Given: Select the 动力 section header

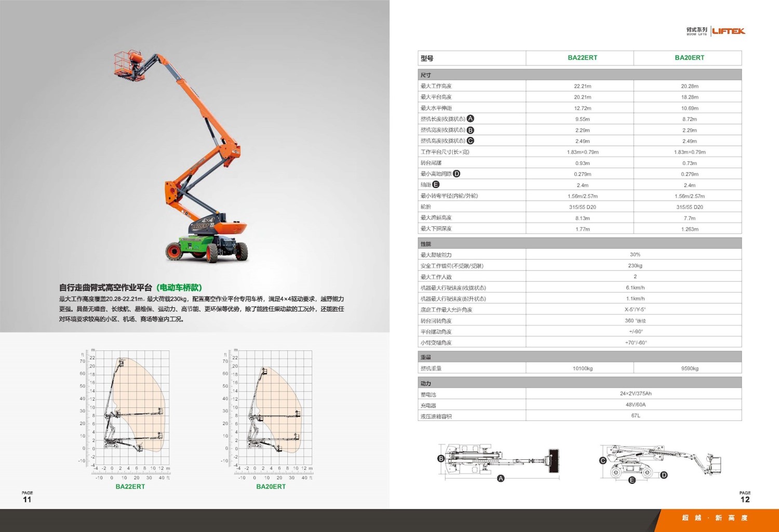Looking at the screenshot, I should pos(580,383).
